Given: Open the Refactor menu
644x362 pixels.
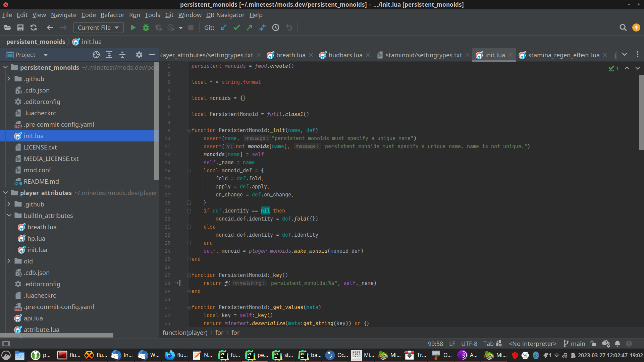Looking at the screenshot, I should coord(112,15).
